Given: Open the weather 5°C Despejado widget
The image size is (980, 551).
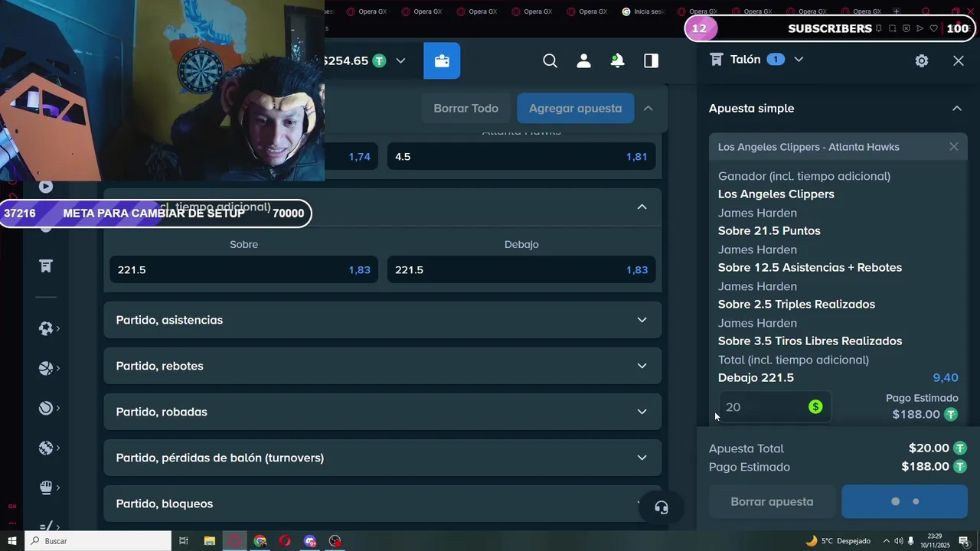Looking at the screenshot, I should (838, 541).
